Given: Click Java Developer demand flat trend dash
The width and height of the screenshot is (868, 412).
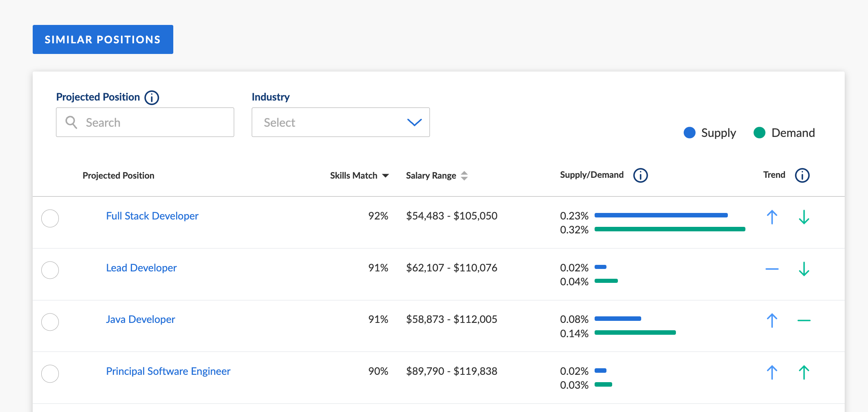Looking at the screenshot, I should (x=804, y=320).
